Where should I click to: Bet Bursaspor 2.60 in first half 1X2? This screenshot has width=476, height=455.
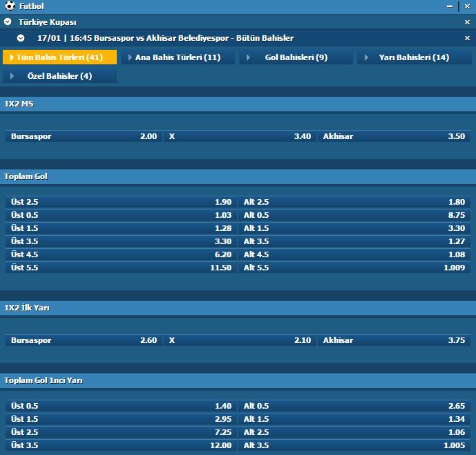tap(84, 340)
